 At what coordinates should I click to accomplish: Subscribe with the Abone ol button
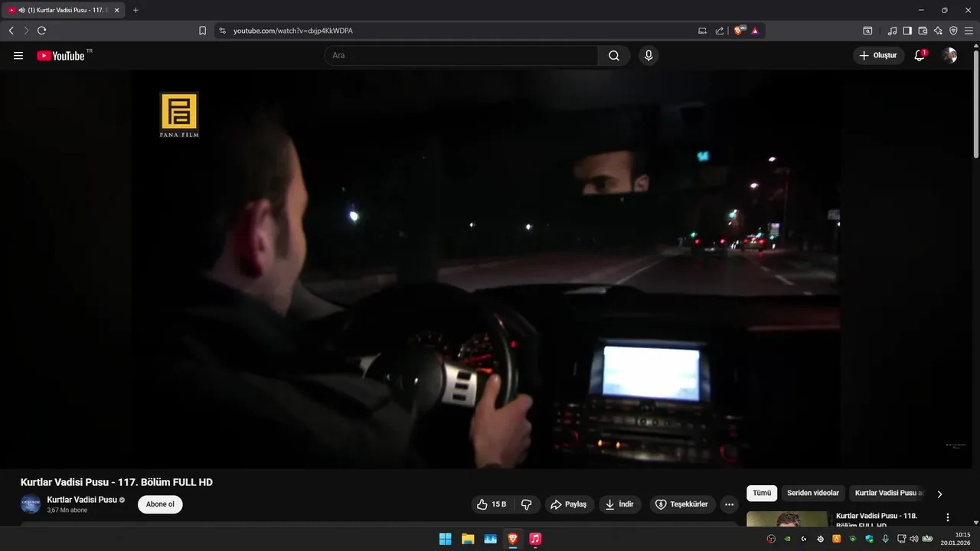(x=160, y=504)
